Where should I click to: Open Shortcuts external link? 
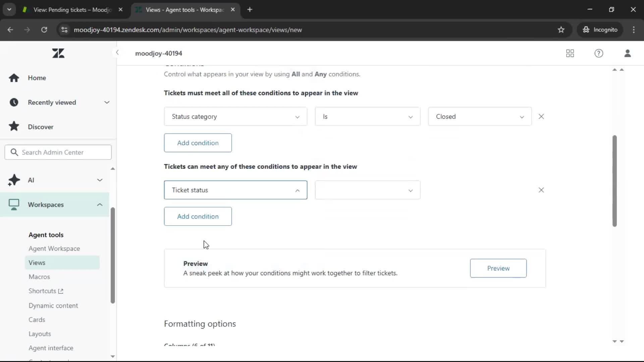pyautogui.click(x=46, y=291)
